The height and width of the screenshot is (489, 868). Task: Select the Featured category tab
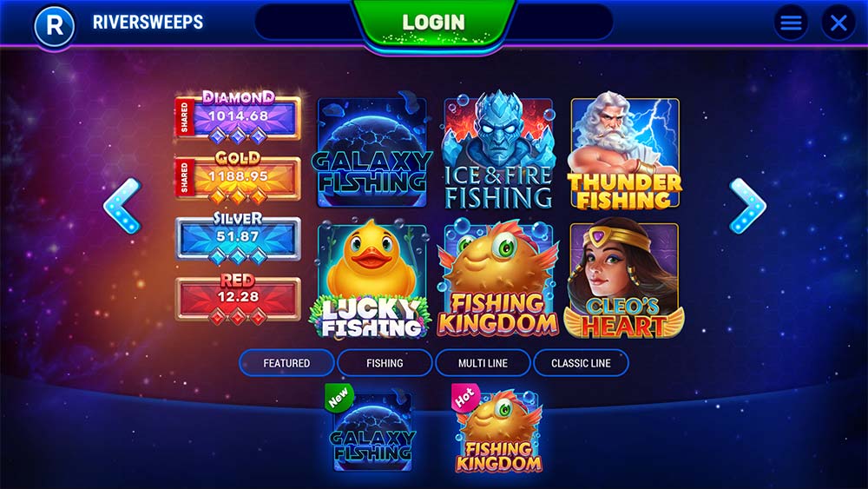(x=286, y=363)
